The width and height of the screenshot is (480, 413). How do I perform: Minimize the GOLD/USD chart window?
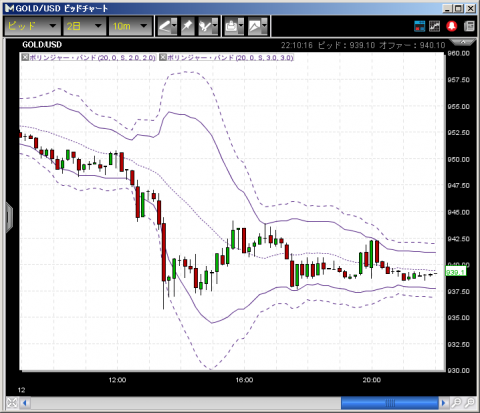448,8
